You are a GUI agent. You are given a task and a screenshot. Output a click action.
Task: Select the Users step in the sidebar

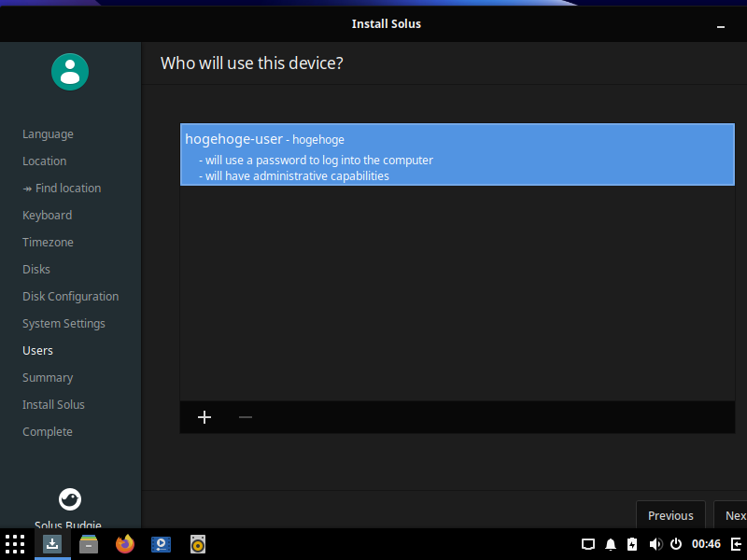click(37, 351)
